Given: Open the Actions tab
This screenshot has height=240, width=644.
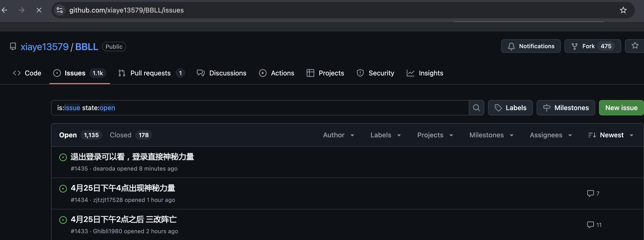Looking at the screenshot, I should click(277, 73).
